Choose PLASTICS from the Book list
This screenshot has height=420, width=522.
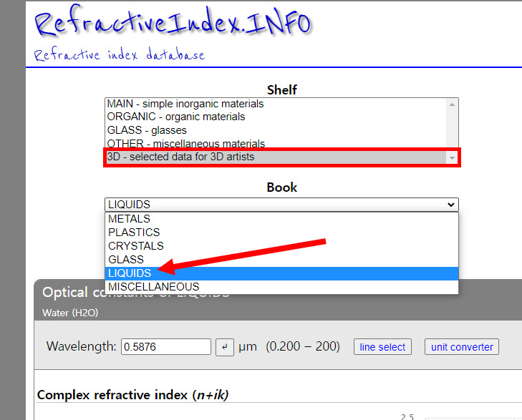click(x=281, y=232)
